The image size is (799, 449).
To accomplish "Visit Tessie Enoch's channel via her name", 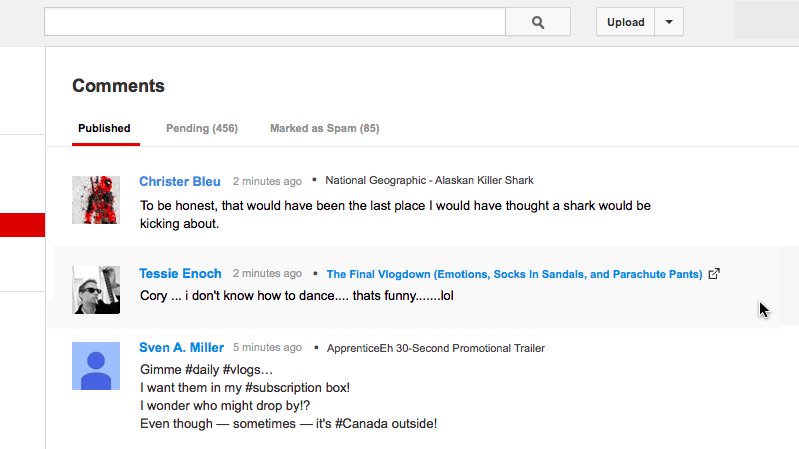I will 181,273.
